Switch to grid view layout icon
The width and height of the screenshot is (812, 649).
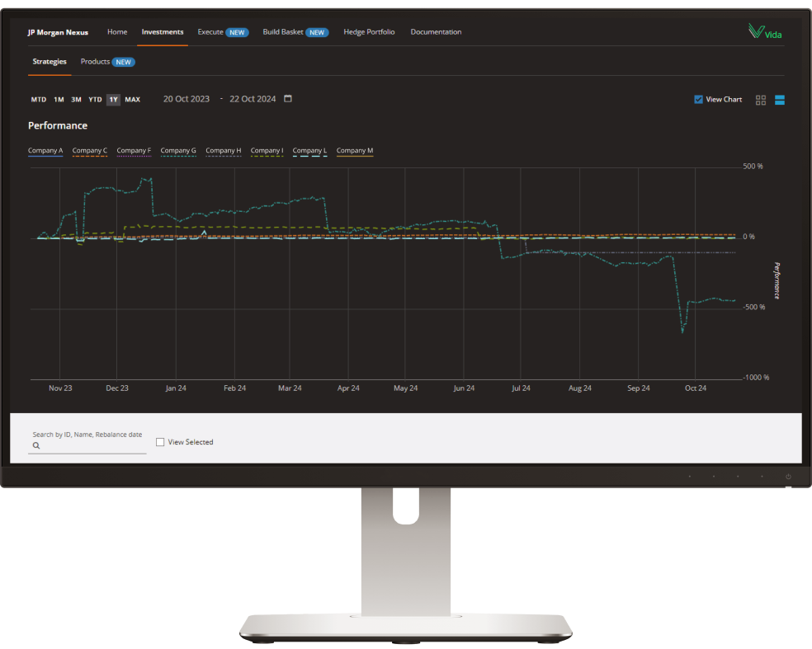click(761, 100)
